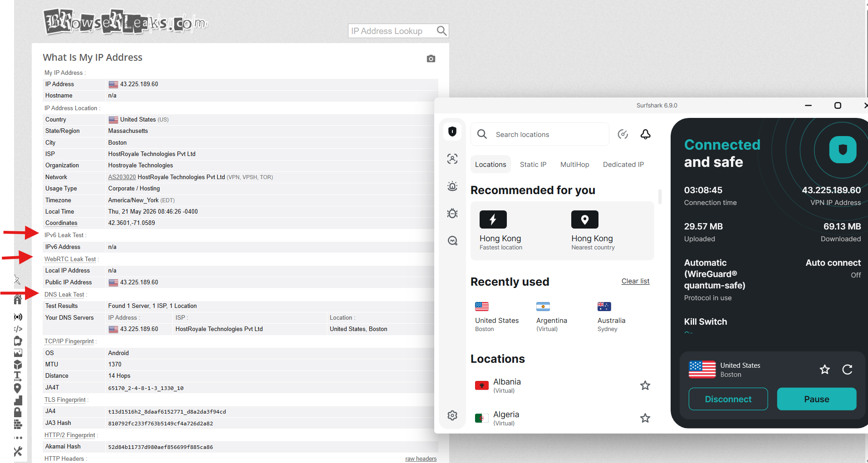Open the 3D cube WebGL icon in sidebar
Viewport: 868px width, 463px height.
click(18, 365)
